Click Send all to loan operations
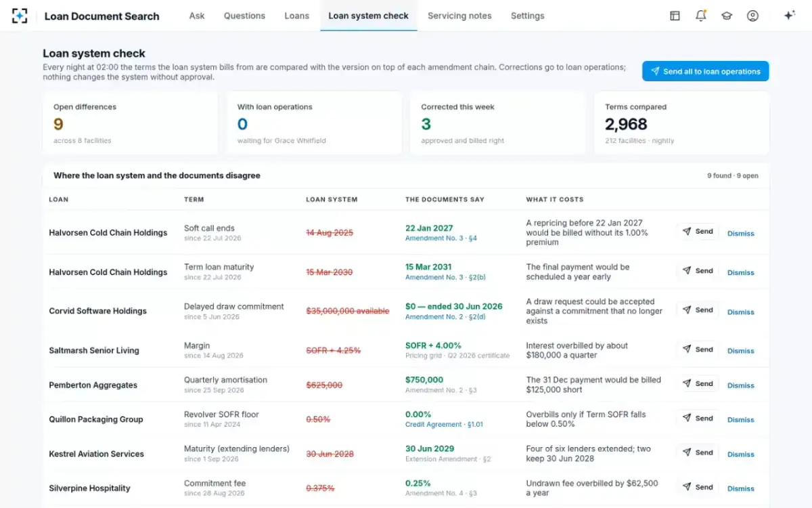 click(705, 71)
